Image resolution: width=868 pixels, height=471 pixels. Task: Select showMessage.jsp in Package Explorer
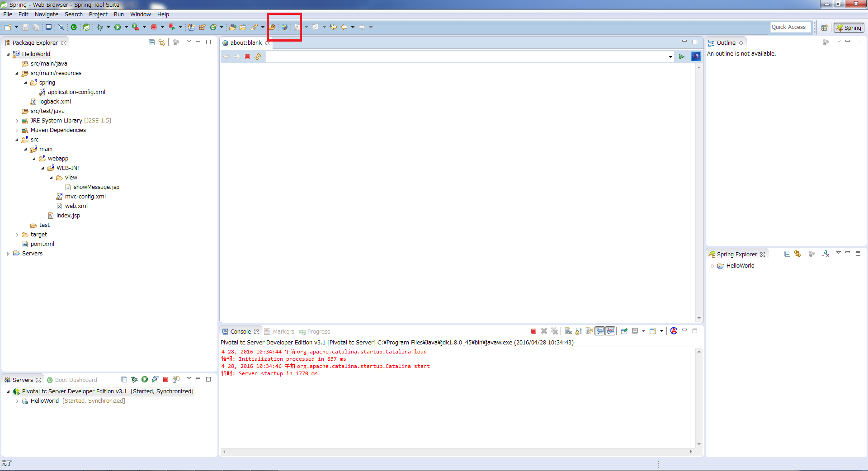[x=96, y=187]
